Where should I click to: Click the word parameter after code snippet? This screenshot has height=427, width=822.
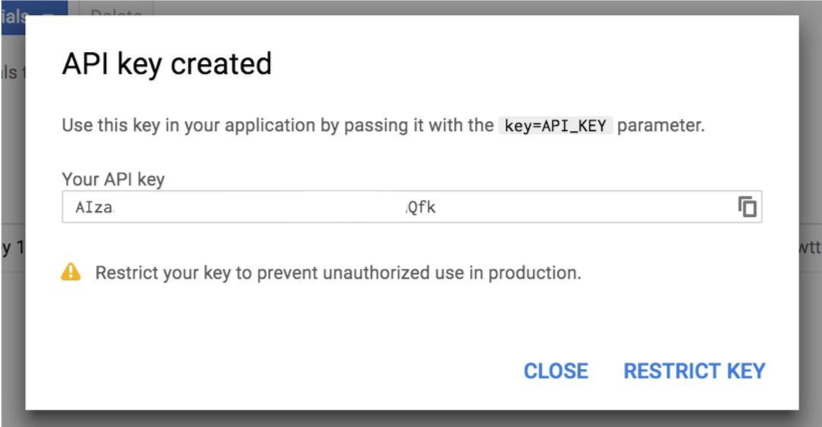pyautogui.click(x=661, y=126)
